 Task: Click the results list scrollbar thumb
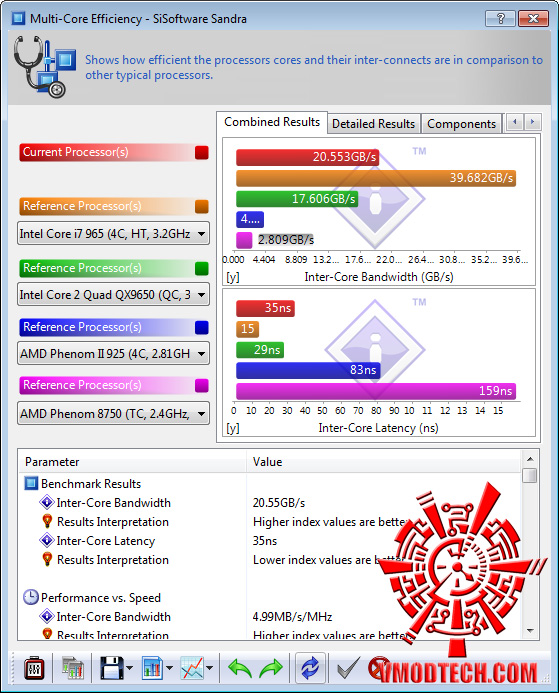pos(530,476)
